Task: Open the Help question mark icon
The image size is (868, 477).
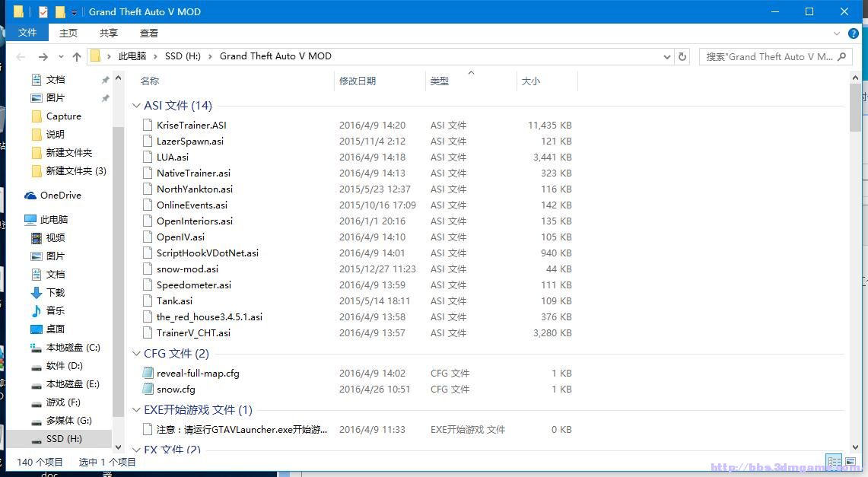Action: (x=854, y=33)
